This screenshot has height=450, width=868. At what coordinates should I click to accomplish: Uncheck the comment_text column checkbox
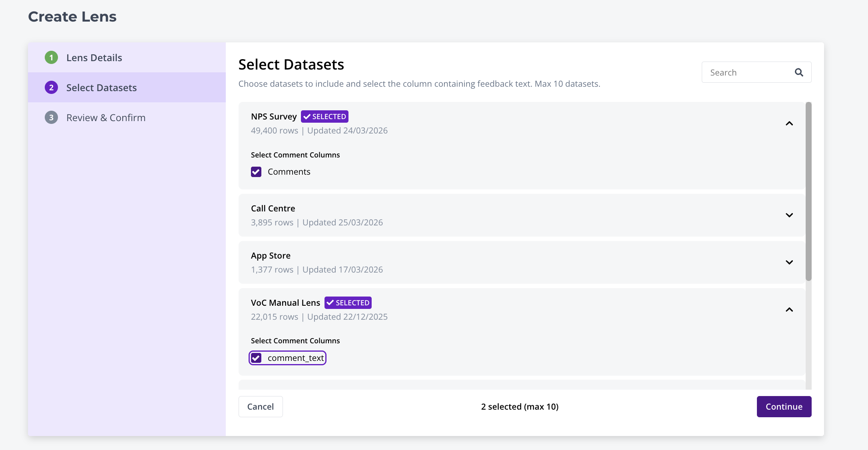[x=256, y=358]
